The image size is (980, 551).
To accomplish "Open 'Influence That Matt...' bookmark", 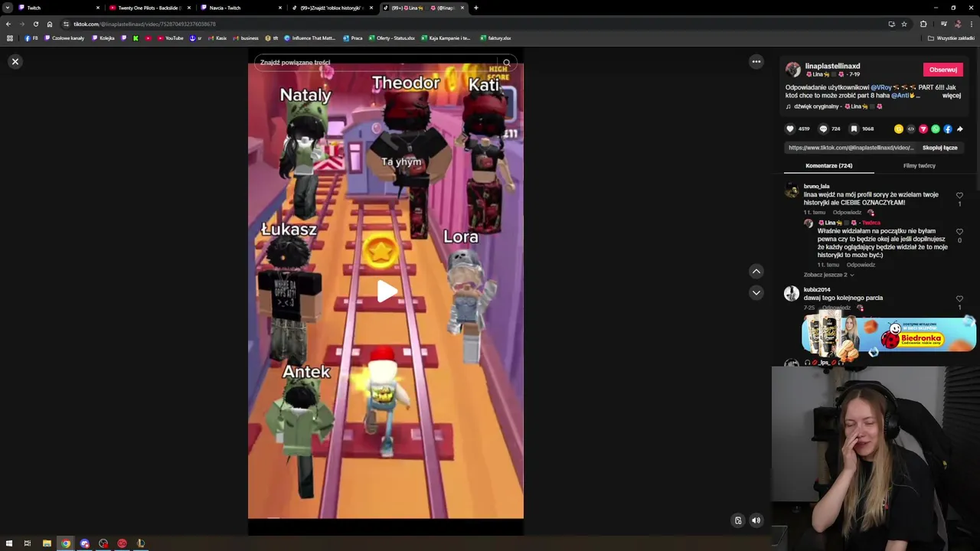I will [x=309, y=38].
